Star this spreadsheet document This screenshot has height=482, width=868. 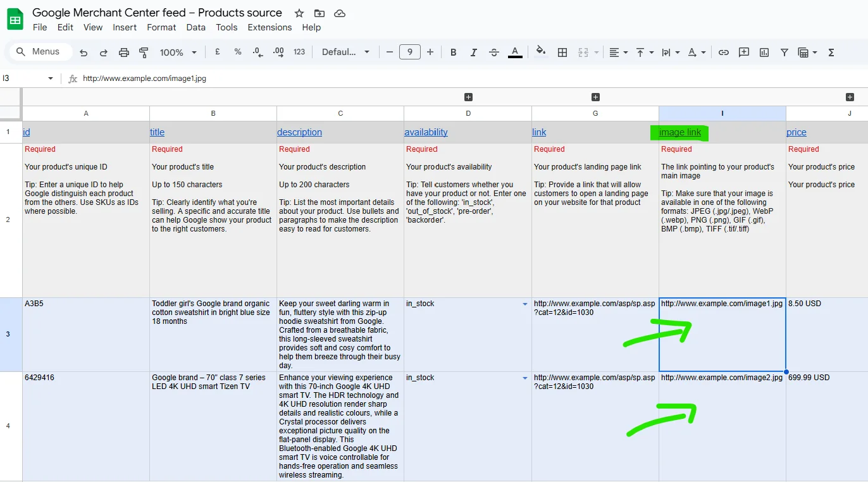tap(299, 13)
